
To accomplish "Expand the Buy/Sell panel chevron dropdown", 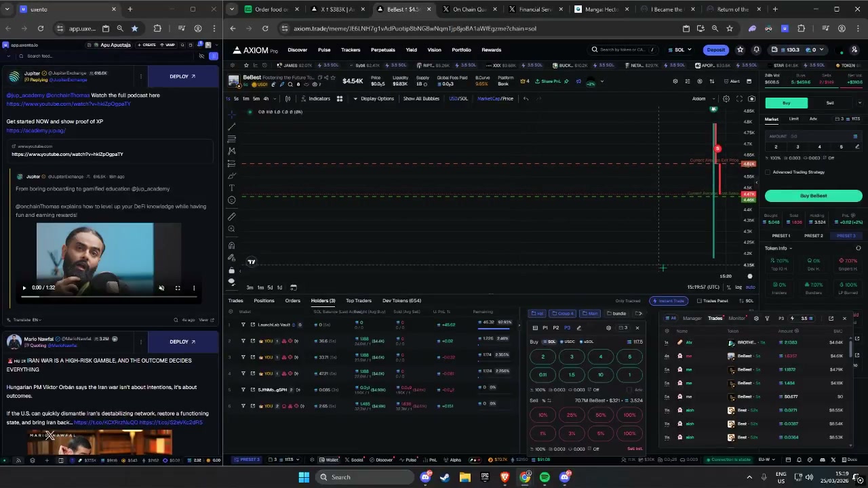I will 859,103.
